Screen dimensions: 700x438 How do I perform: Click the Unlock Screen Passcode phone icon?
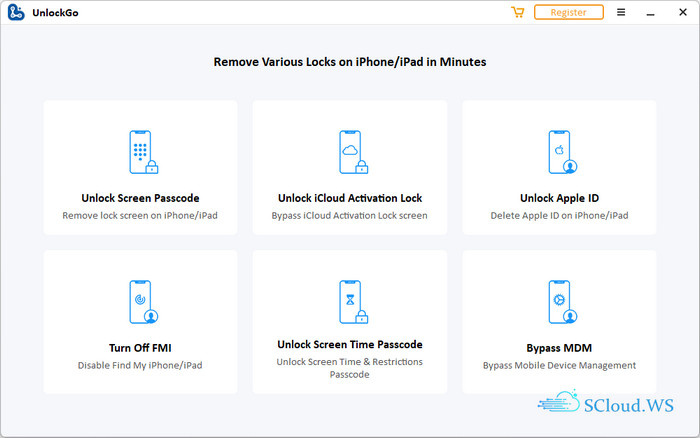click(141, 152)
